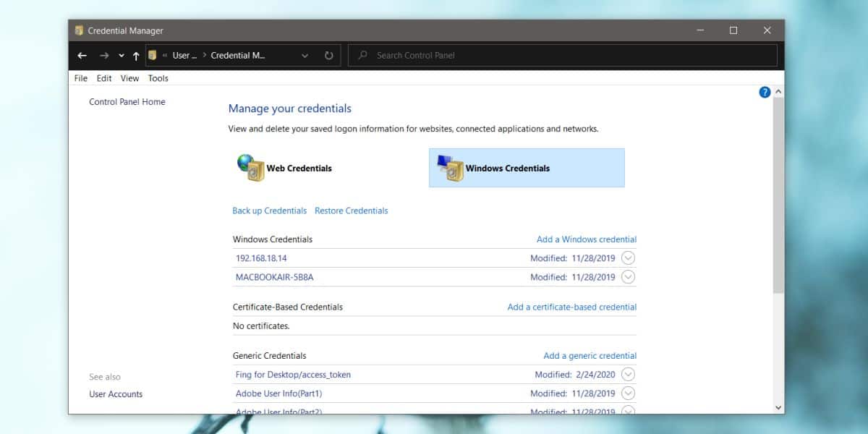Open the View menu
Image resolution: width=868 pixels, height=434 pixels.
pos(130,78)
